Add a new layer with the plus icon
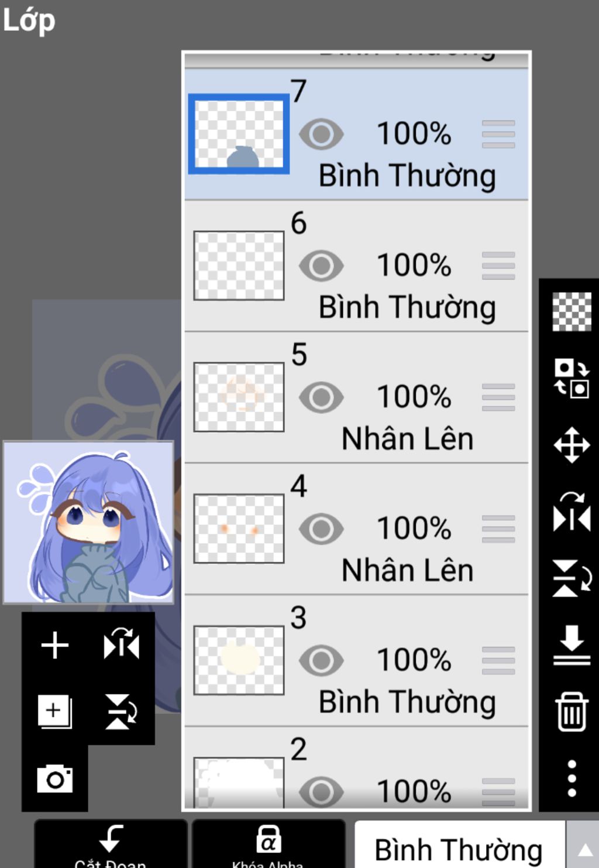The height and width of the screenshot is (868, 599). point(55,645)
